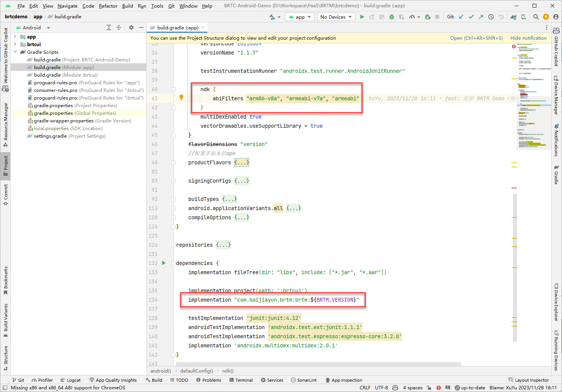Click the Make Project hammer icon
562x392 pixels.
coord(272,17)
